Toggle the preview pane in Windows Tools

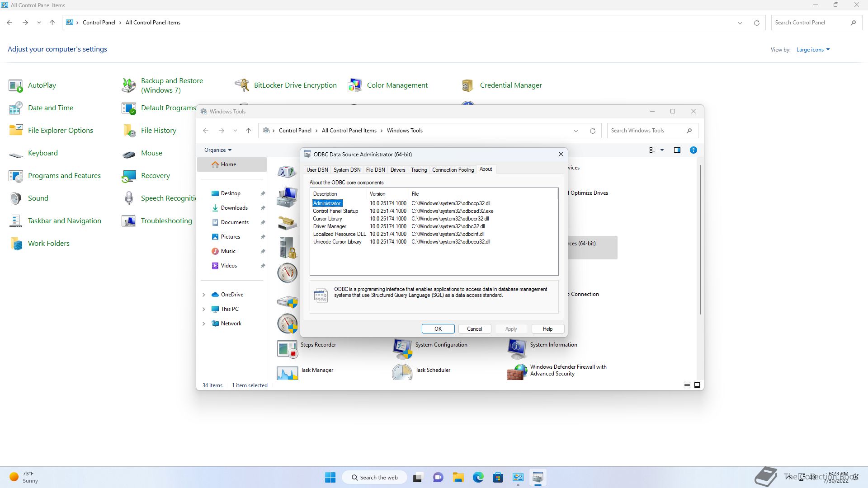677,150
